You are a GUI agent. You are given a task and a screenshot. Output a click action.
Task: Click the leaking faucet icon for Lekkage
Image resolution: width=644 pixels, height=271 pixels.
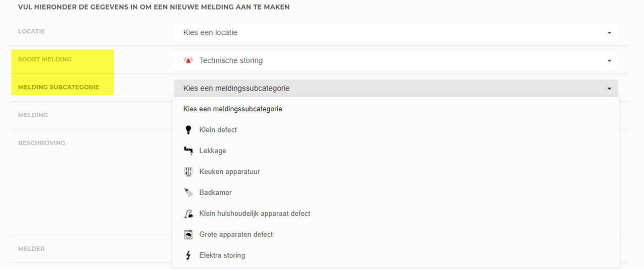[x=188, y=151]
